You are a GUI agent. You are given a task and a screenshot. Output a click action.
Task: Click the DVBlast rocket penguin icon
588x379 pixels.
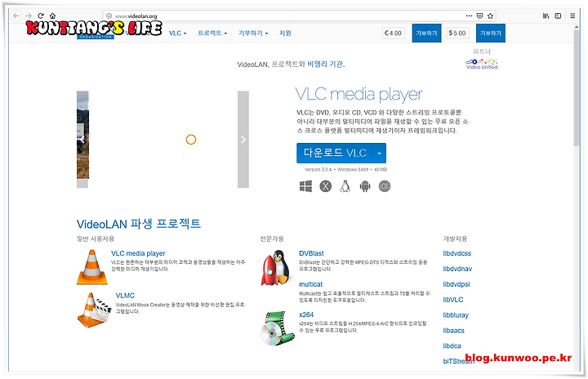tap(276, 268)
